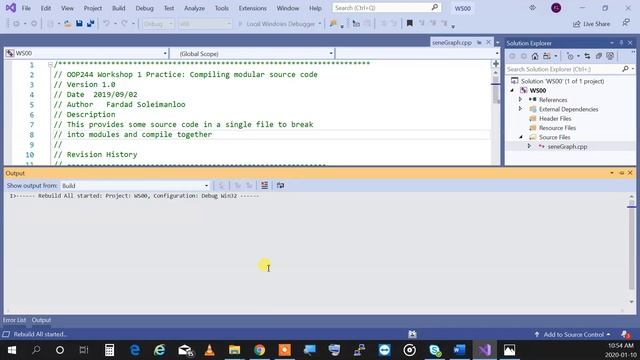640x360 pixels.
Task: Open Microsoft Word from the taskbar
Action: tap(460, 350)
